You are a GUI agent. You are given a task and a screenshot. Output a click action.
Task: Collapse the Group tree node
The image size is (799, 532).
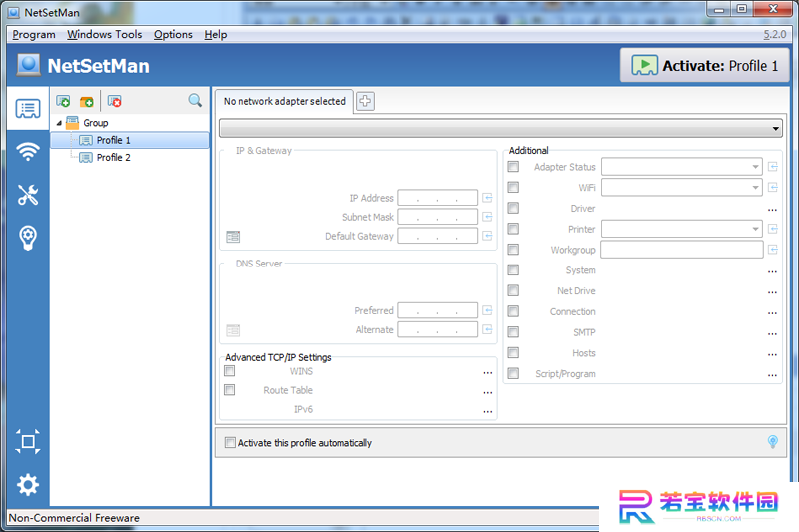point(59,123)
